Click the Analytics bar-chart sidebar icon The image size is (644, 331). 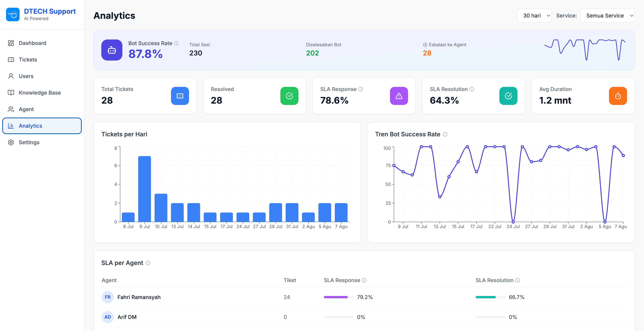11,126
